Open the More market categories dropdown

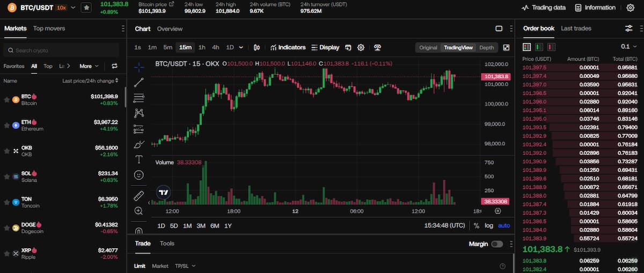[89, 66]
